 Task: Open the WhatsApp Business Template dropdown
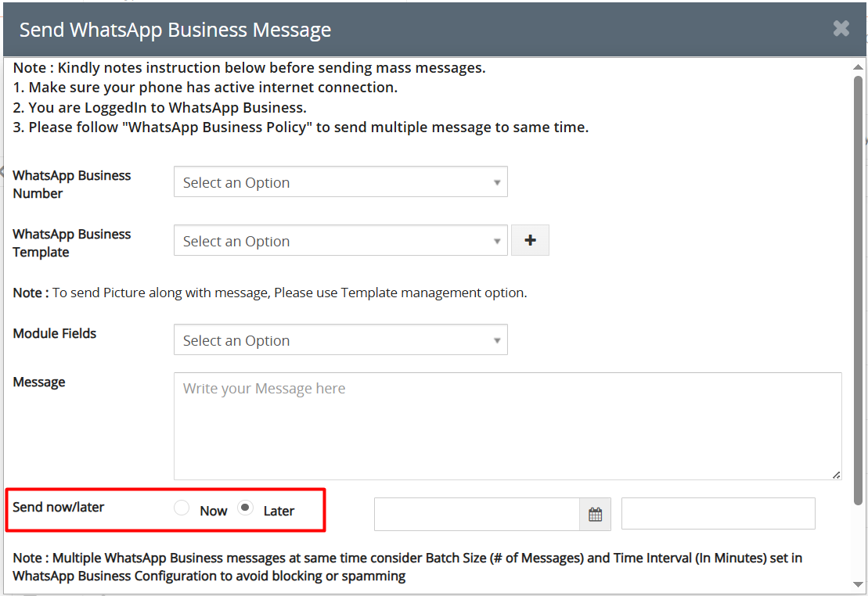click(340, 240)
